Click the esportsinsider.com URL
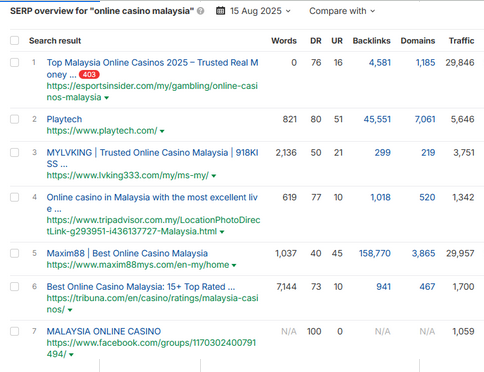Viewport: 484px width, 372px height. pyautogui.click(x=152, y=91)
